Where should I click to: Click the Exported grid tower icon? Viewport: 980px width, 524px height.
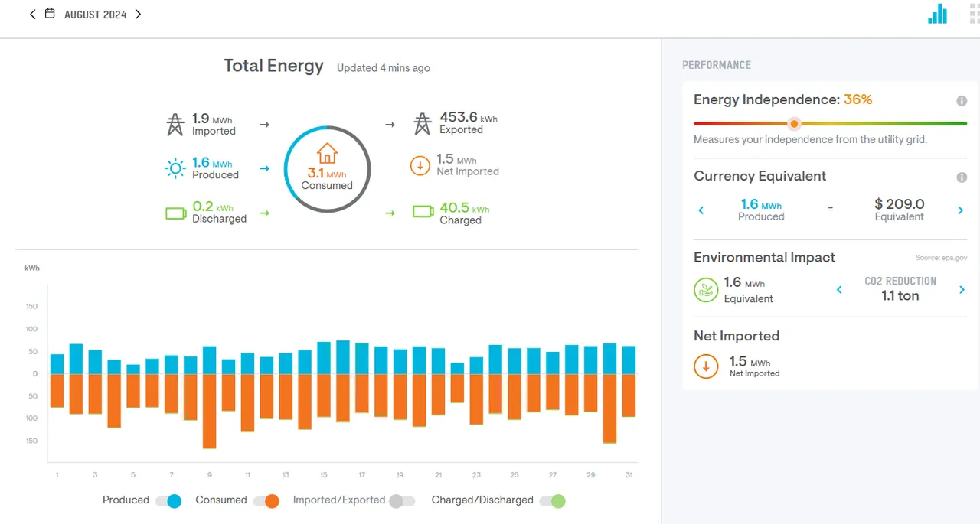(x=423, y=124)
